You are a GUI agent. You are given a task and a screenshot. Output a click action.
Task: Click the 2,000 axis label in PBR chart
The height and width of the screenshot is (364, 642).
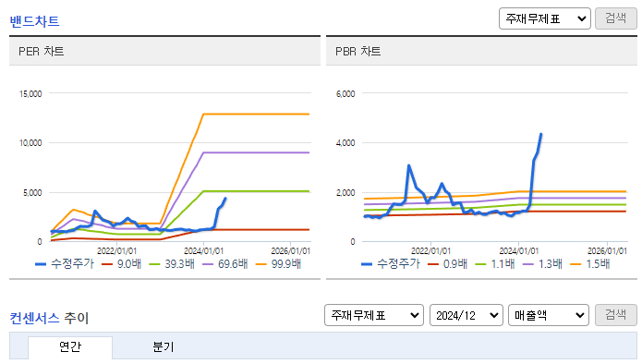pyautogui.click(x=345, y=193)
